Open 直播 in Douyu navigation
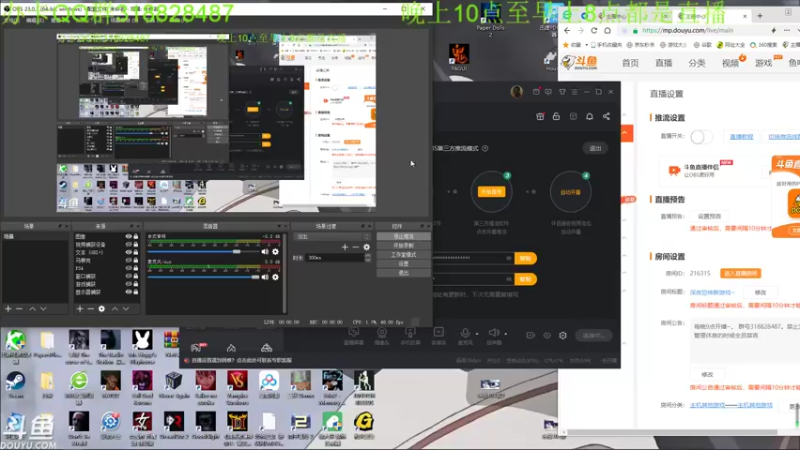This screenshot has width=800, height=450. click(x=663, y=63)
